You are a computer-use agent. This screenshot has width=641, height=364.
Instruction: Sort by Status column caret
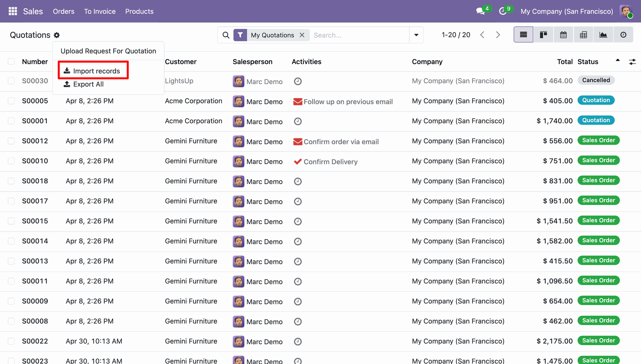coord(618,60)
